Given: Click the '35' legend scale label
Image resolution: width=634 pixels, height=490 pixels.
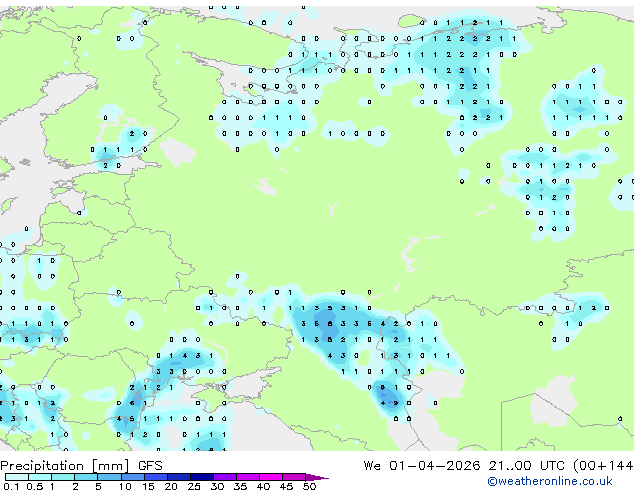Looking at the screenshot, I should point(240,486).
